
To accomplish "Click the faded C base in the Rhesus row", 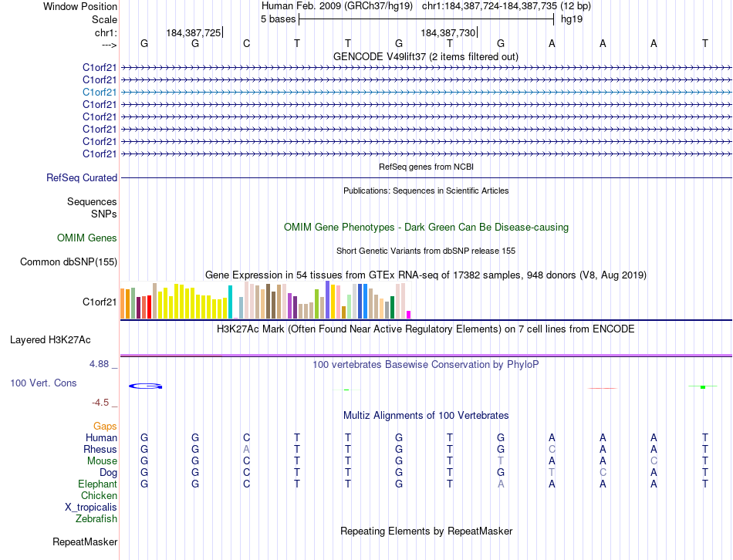I will coord(552,449).
